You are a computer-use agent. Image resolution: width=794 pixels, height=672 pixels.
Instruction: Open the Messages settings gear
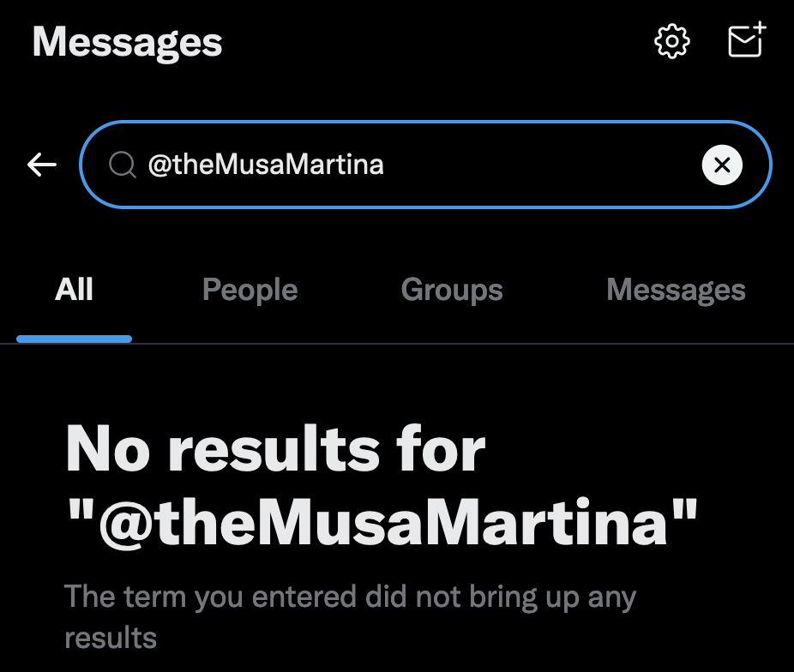pos(672,41)
